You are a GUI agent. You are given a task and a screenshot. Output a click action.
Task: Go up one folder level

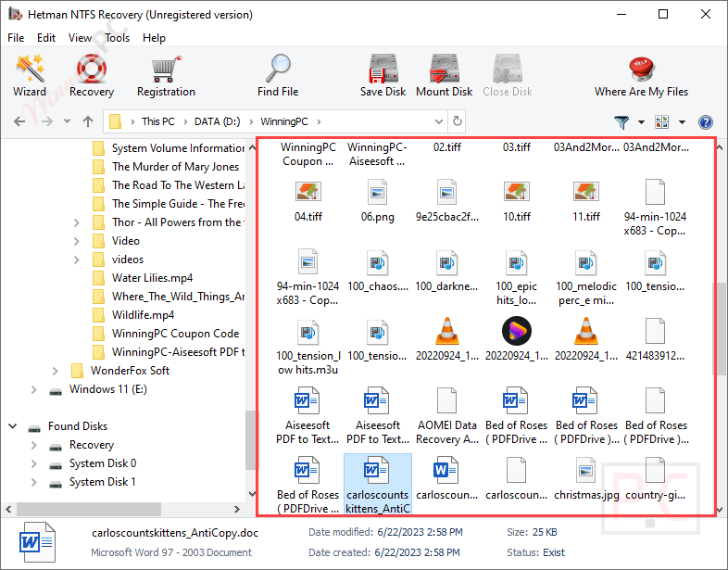(88, 121)
